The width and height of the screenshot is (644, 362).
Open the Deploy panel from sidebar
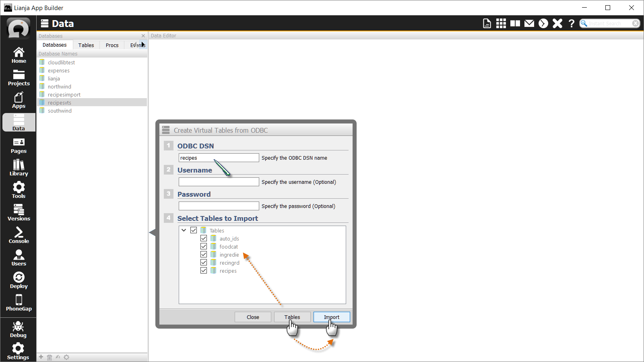pyautogui.click(x=19, y=280)
